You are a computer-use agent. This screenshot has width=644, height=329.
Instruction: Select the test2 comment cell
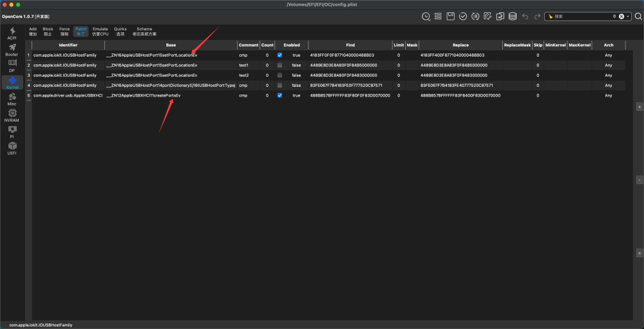click(249, 75)
